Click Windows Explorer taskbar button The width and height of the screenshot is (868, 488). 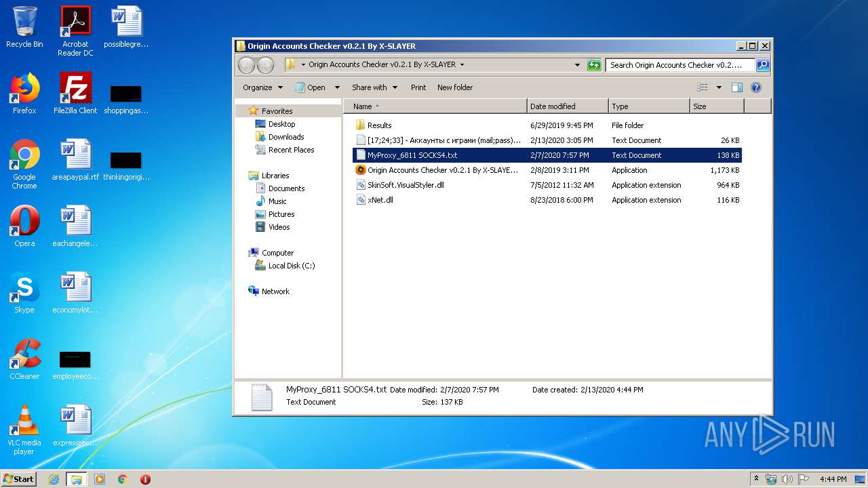point(76,479)
